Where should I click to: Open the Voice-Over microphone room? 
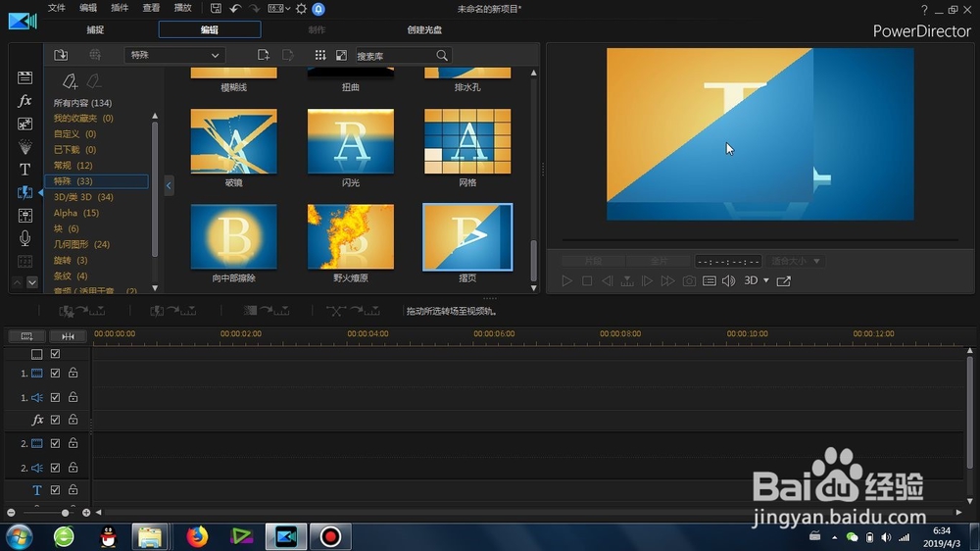25,238
